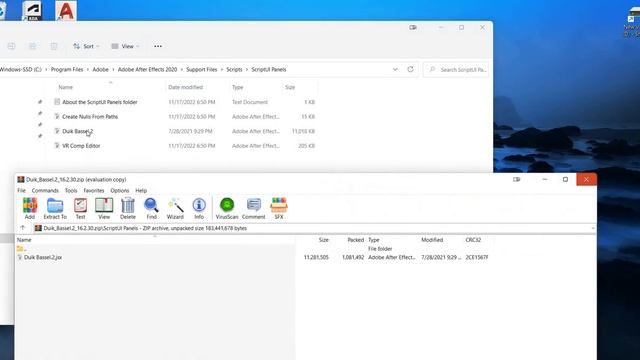Click the Find magnifier icon
640x360 pixels.
(x=151, y=209)
